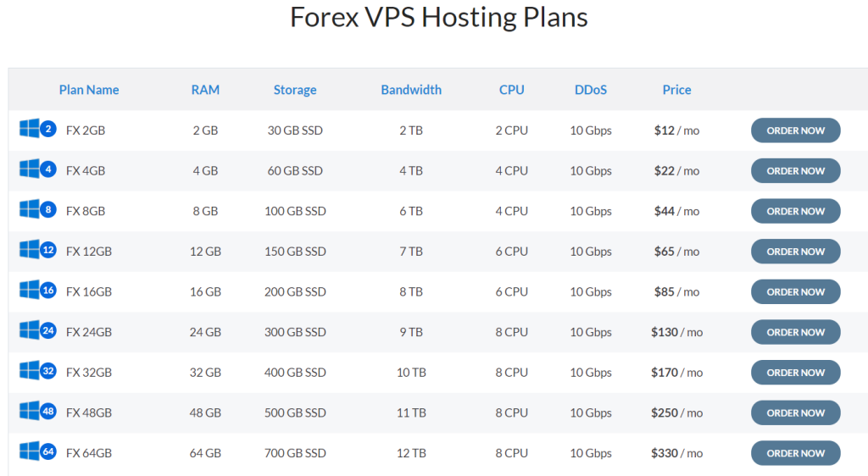Click the Windows icon badge numbered 48
This screenshot has height=476, width=868.
pos(48,412)
